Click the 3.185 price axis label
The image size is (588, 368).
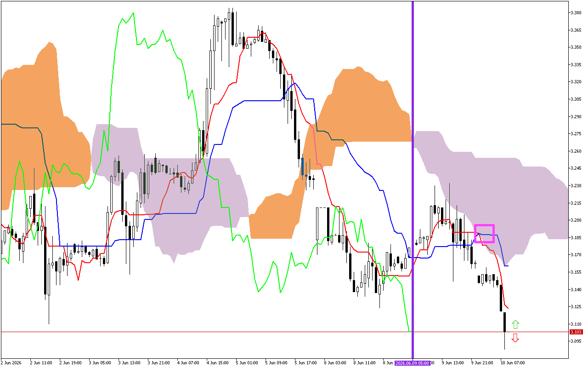coord(576,237)
